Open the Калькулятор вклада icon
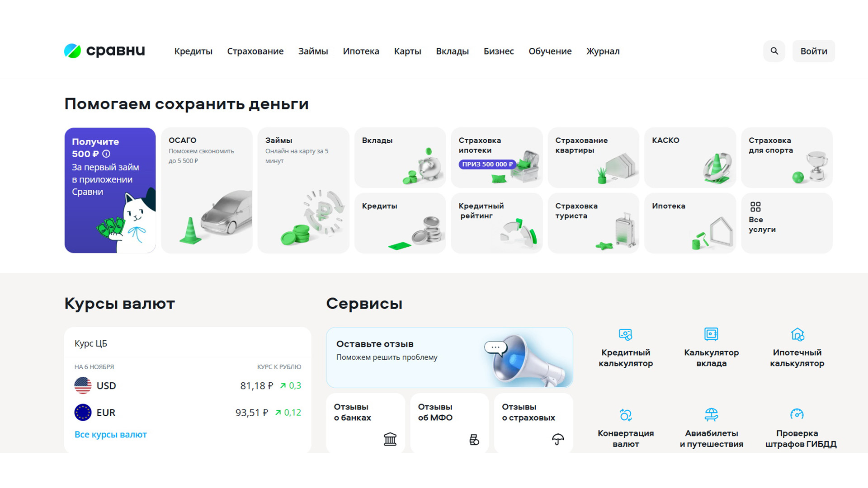Image resolution: width=868 pixels, height=488 pixels. (711, 334)
